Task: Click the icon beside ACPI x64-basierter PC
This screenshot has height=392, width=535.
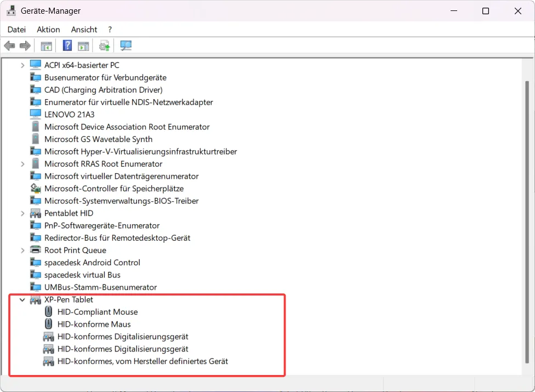Action: [35, 65]
